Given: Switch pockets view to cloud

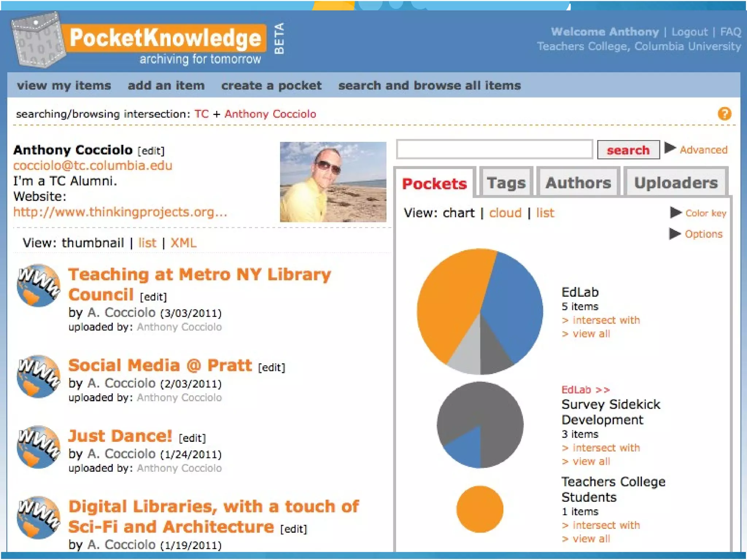Looking at the screenshot, I should tap(505, 213).
